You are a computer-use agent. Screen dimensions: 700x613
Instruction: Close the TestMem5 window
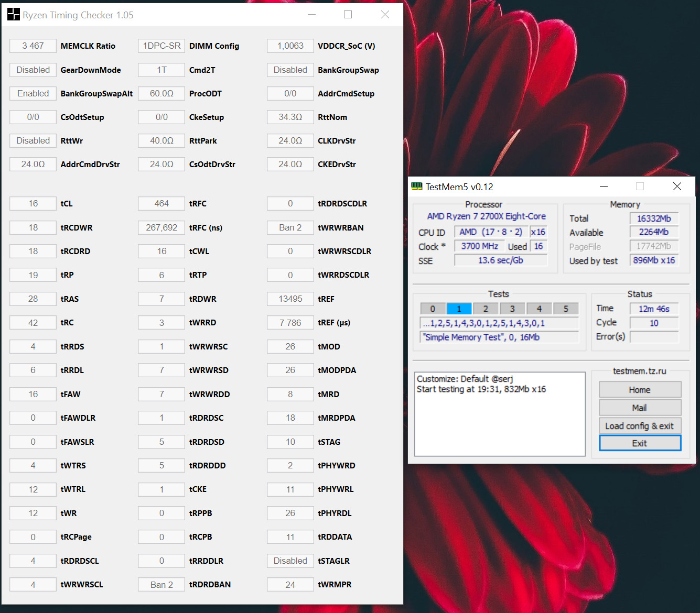pos(677,187)
